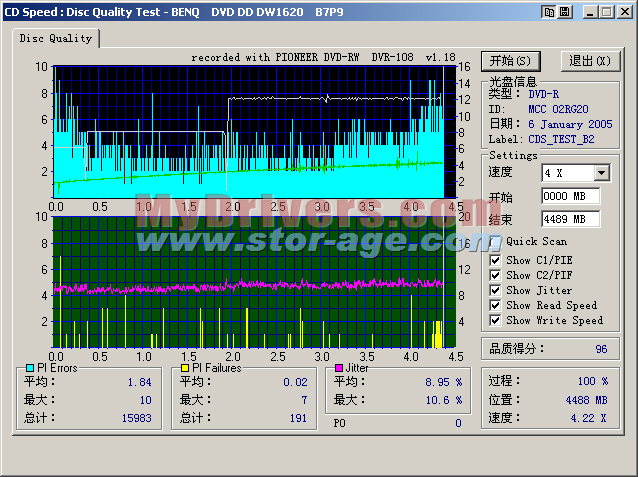Disable Show Read Speed checkbox

(495, 305)
